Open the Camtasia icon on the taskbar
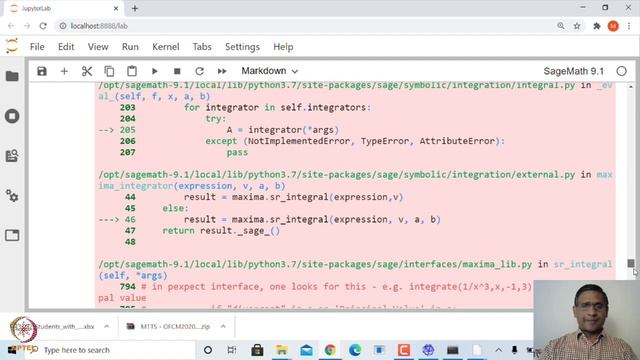This screenshot has width=640, height=360. tap(404, 350)
